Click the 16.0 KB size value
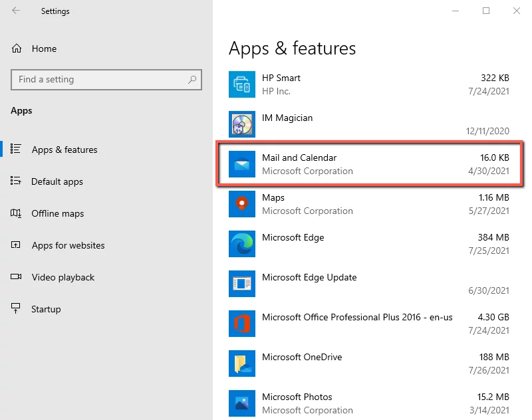 point(495,157)
